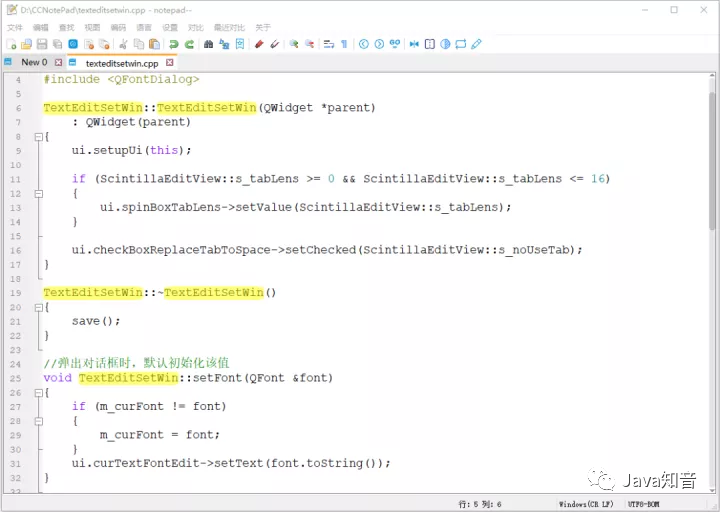Open the 关于 menu

pyautogui.click(x=263, y=28)
